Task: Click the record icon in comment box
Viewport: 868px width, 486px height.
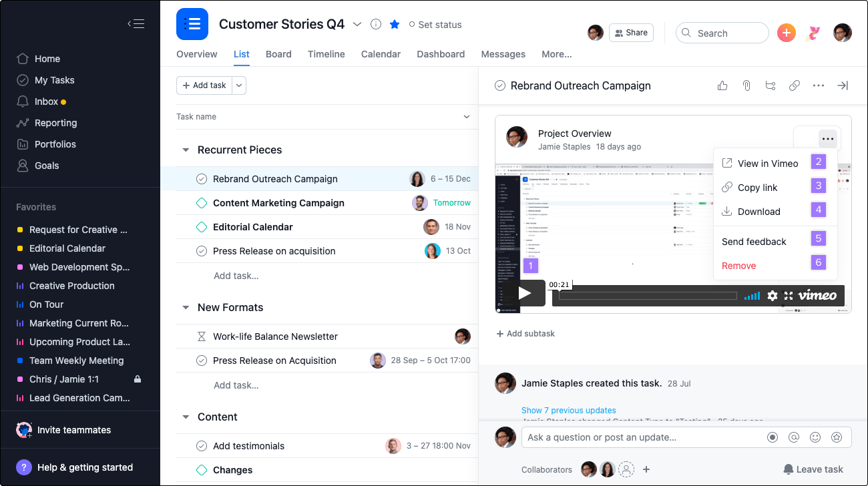Action: click(773, 437)
